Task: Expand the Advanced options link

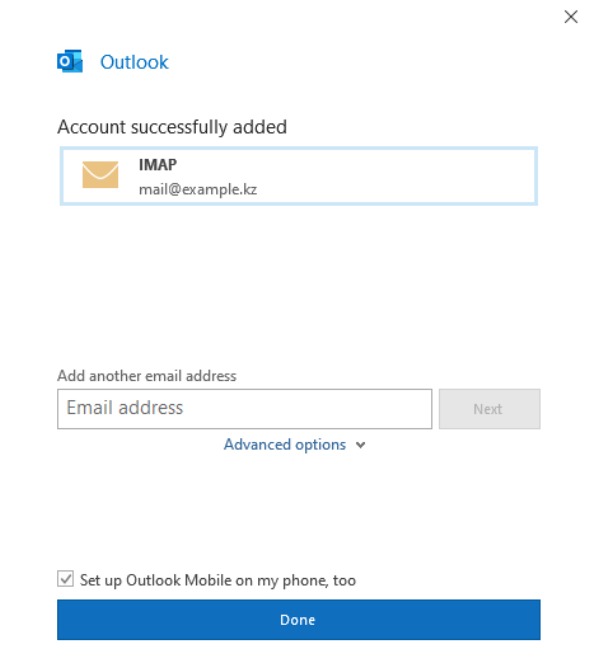Action: click(x=295, y=445)
